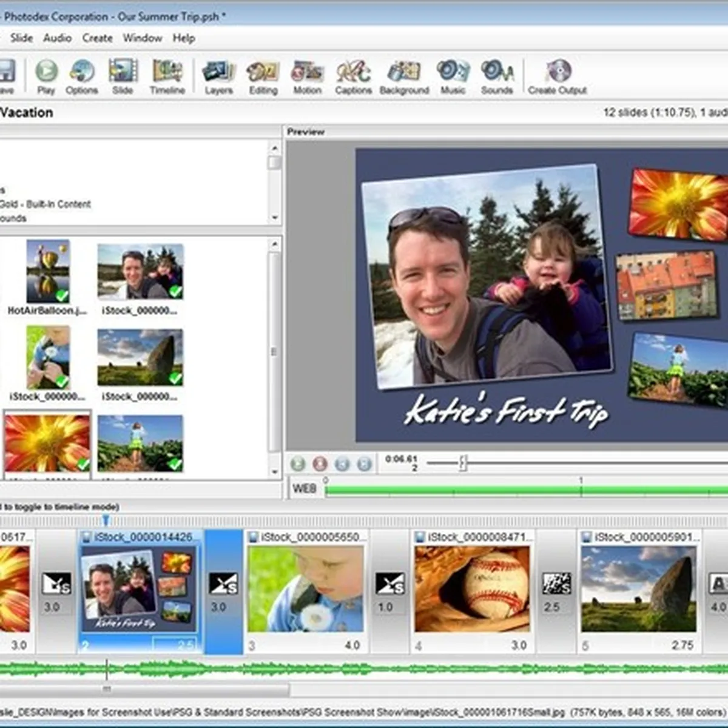Click the Play toolbar icon
The height and width of the screenshot is (728, 728).
click(x=46, y=72)
